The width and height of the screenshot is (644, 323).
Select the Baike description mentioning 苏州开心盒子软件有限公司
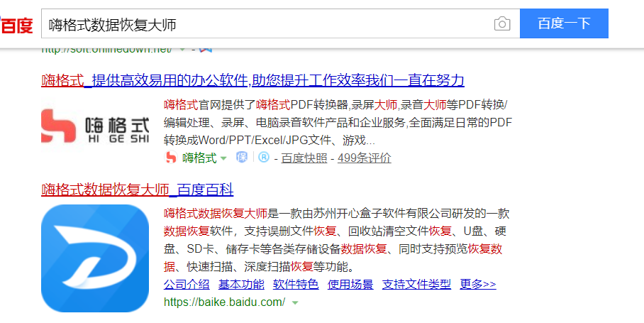click(336, 241)
